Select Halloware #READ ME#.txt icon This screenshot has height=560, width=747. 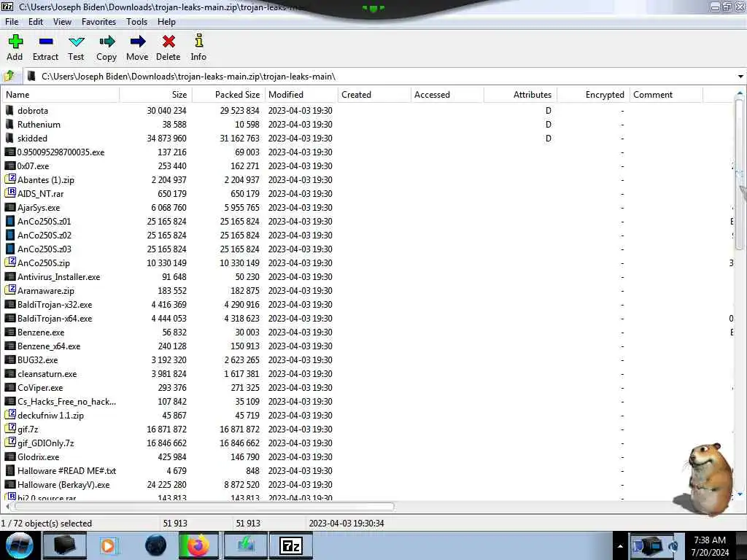pos(9,470)
